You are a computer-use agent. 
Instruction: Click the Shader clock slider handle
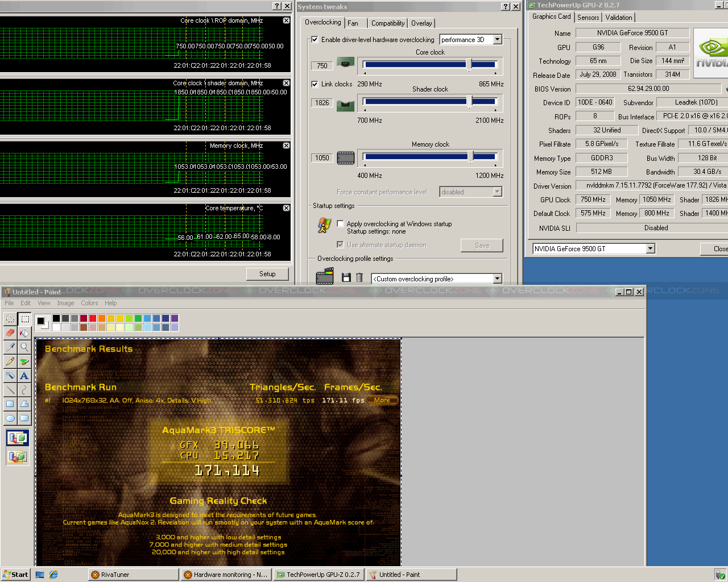(469, 102)
